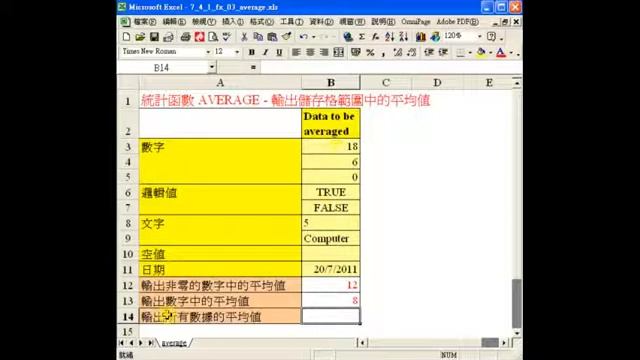Open the zoom percentage dropdown
This screenshot has height=360, width=640.
click(479, 36)
